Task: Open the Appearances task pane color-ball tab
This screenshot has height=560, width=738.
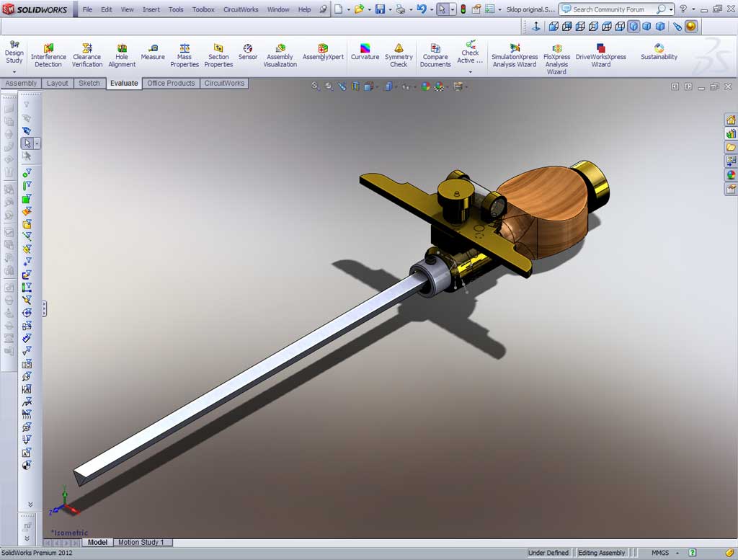Action: point(731,175)
